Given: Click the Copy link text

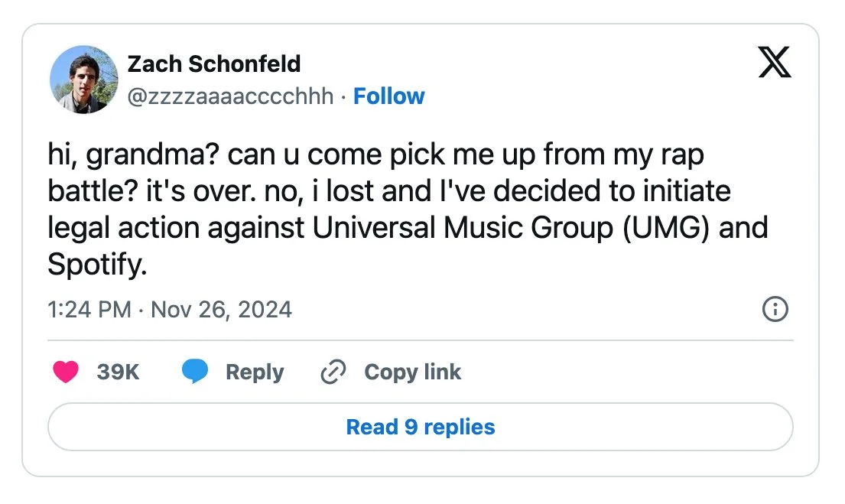Looking at the screenshot, I should (412, 372).
